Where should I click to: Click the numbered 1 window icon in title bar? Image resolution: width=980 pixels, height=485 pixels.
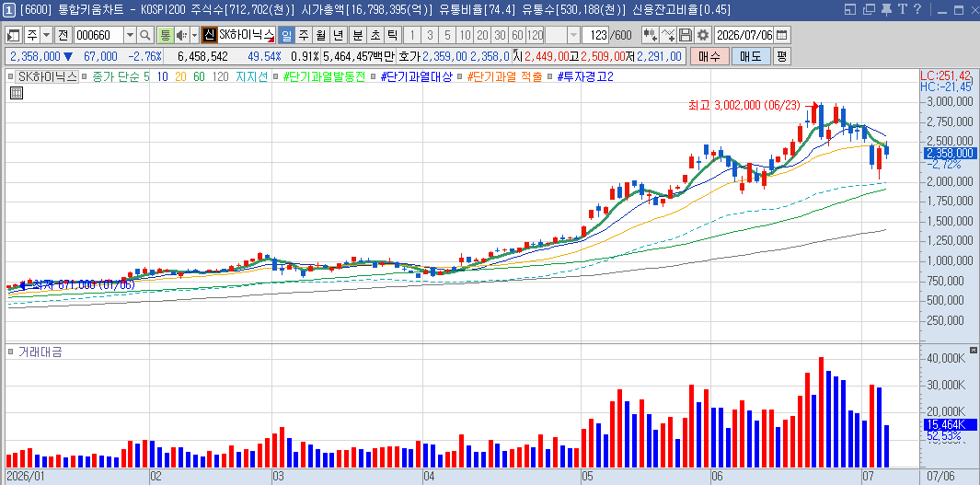click(9, 9)
